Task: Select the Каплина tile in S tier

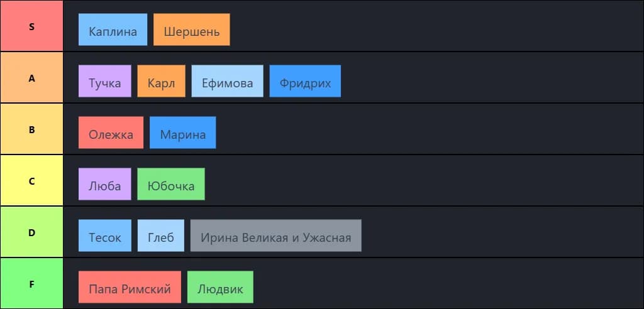Action: coord(113,30)
